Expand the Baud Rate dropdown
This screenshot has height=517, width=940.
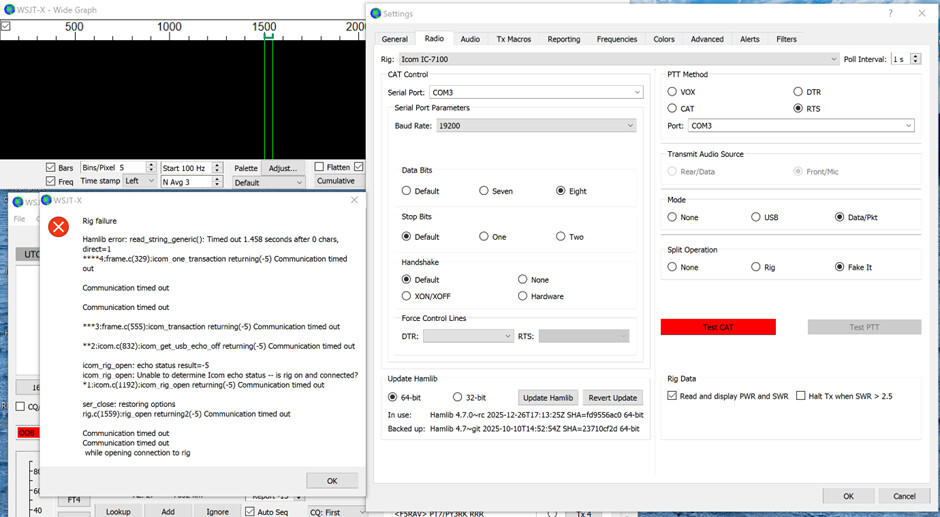coord(630,126)
